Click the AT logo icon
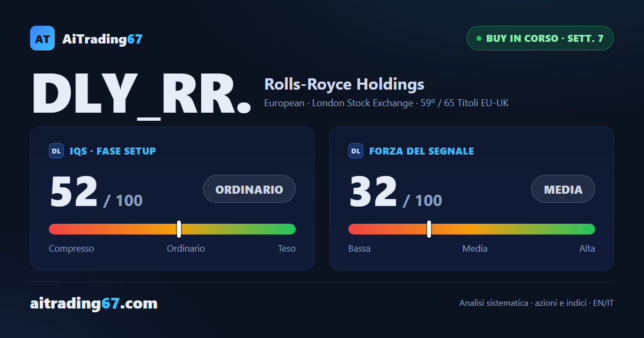 tap(42, 38)
